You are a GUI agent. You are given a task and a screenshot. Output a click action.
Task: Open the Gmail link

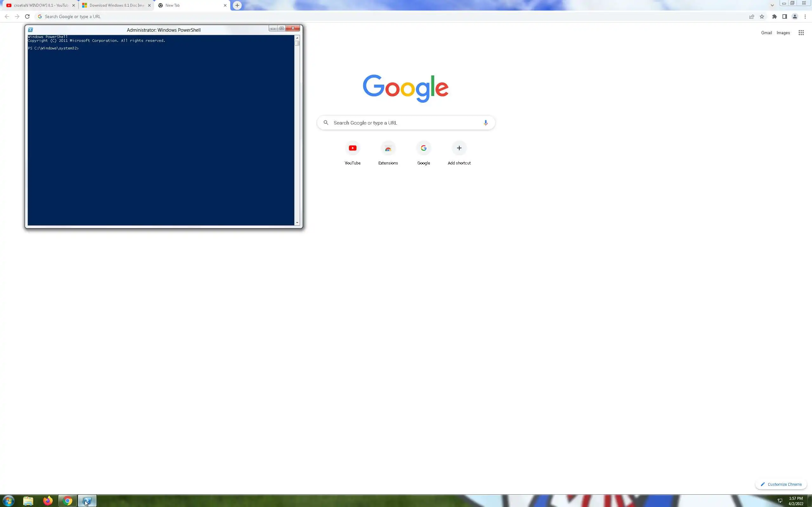coord(766,33)
